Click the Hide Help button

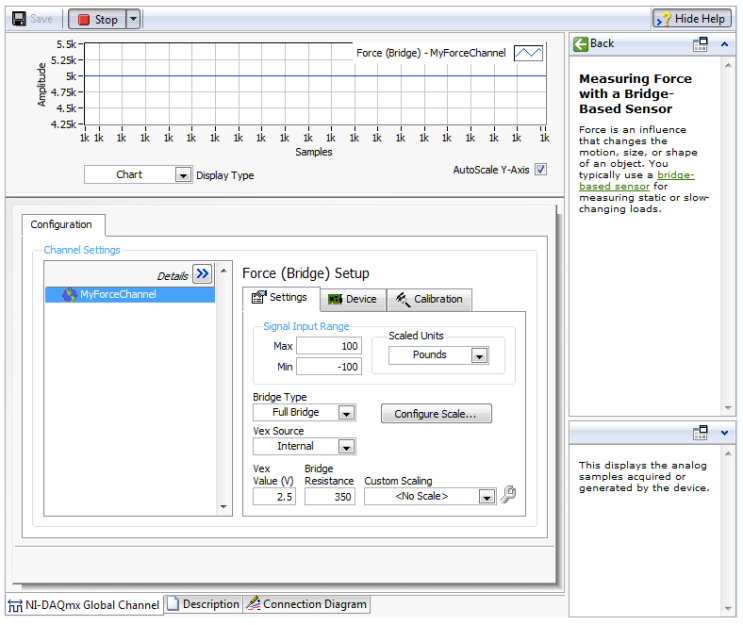[x=692, y=19]
